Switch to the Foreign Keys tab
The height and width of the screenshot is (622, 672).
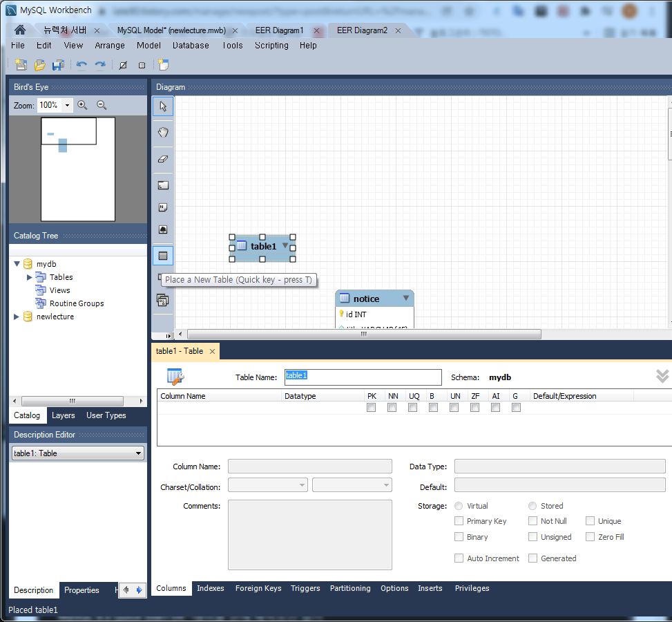[258, 588]
